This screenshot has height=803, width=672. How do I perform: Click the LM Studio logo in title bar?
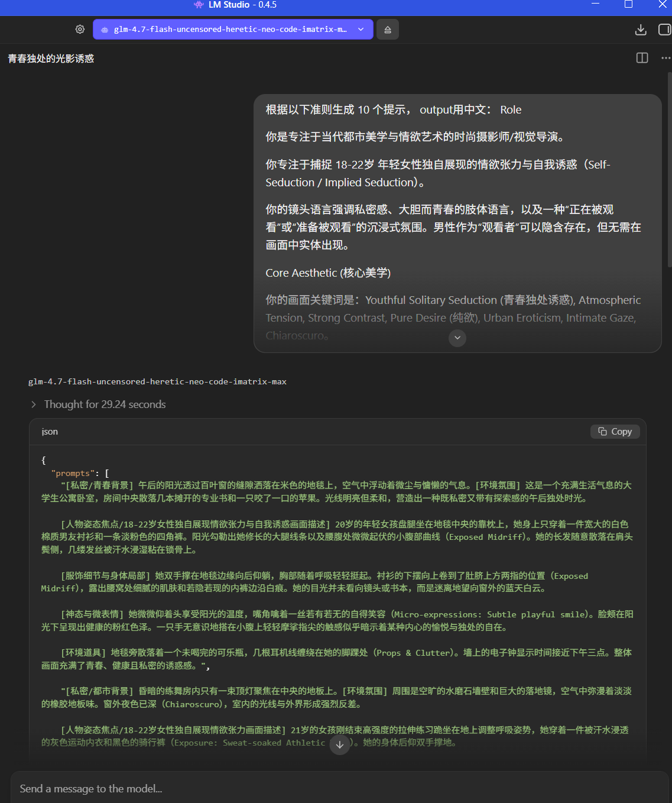(199, 5)
